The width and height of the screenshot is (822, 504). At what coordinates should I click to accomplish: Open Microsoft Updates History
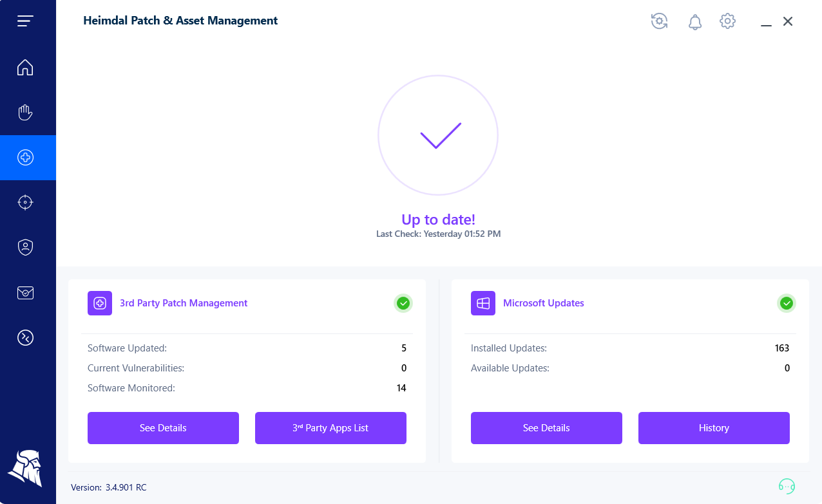click(x=714, y=428)
